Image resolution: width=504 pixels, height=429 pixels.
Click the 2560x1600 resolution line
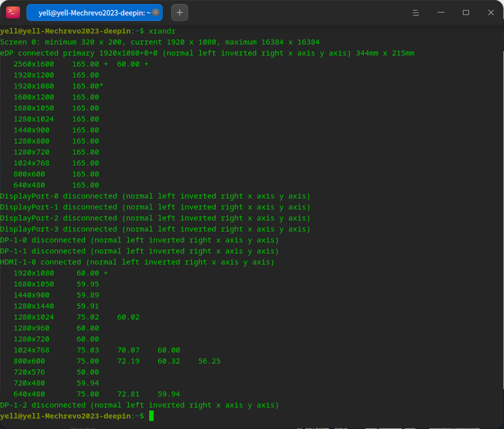pos(81,64)
